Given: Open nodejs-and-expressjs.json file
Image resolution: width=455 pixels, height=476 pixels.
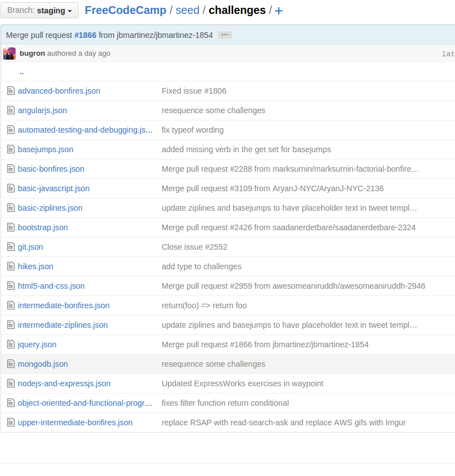Looking at the screenshot, I should point(64,383).
